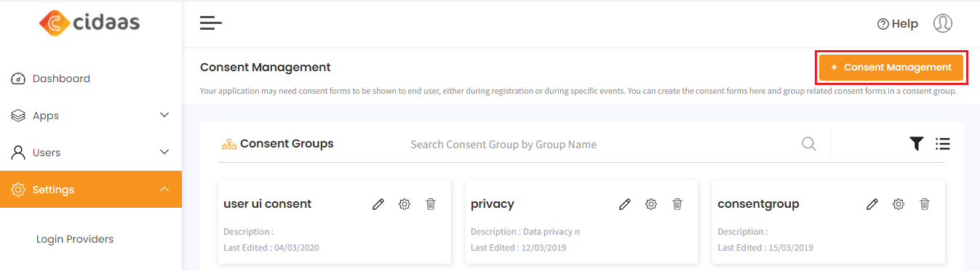The height and width of the screenshot is (271, 980).
Task: Click the Apps layers icon
Action: [x=19, y=116]
